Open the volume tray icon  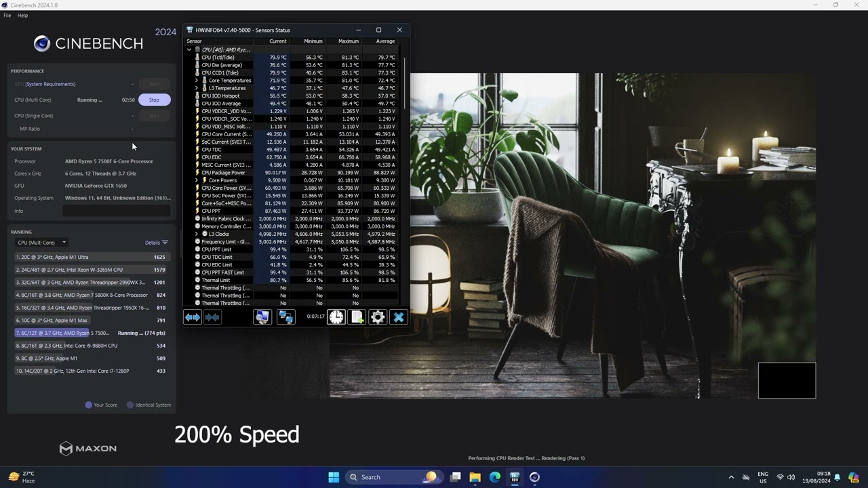(x=793, y=477)
